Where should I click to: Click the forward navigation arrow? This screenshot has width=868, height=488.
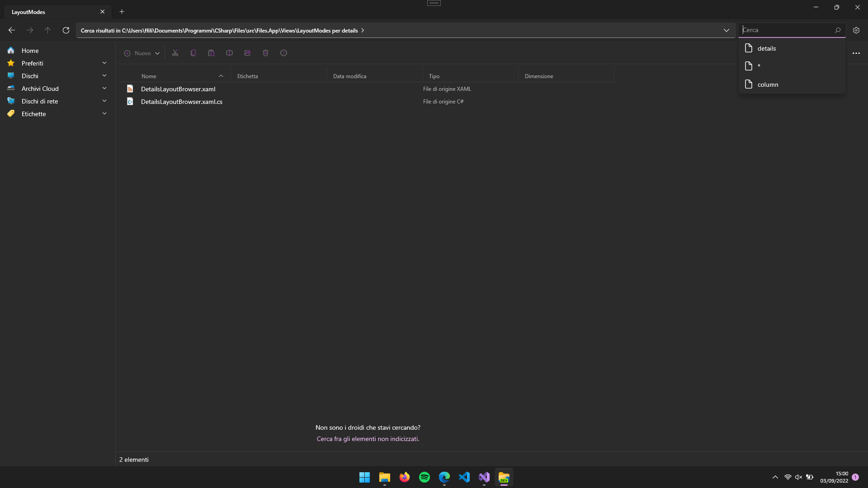click(30, 30)
